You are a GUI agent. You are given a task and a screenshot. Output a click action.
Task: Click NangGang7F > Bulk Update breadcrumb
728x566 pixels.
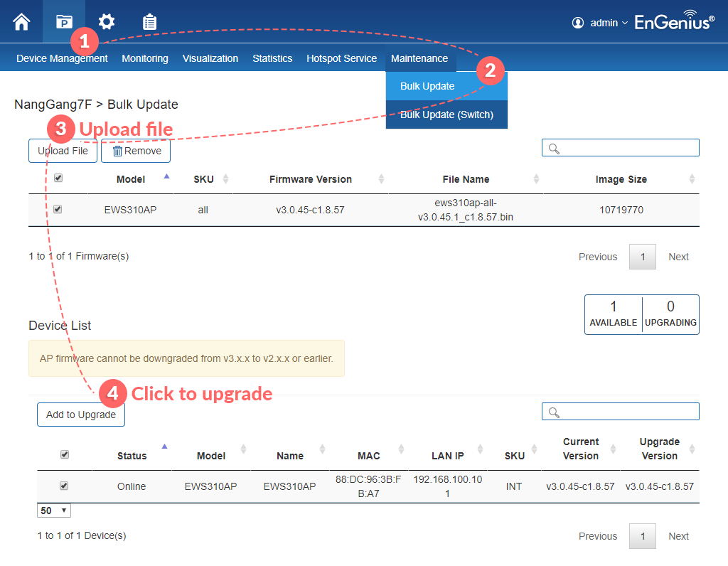pos(96,105)
